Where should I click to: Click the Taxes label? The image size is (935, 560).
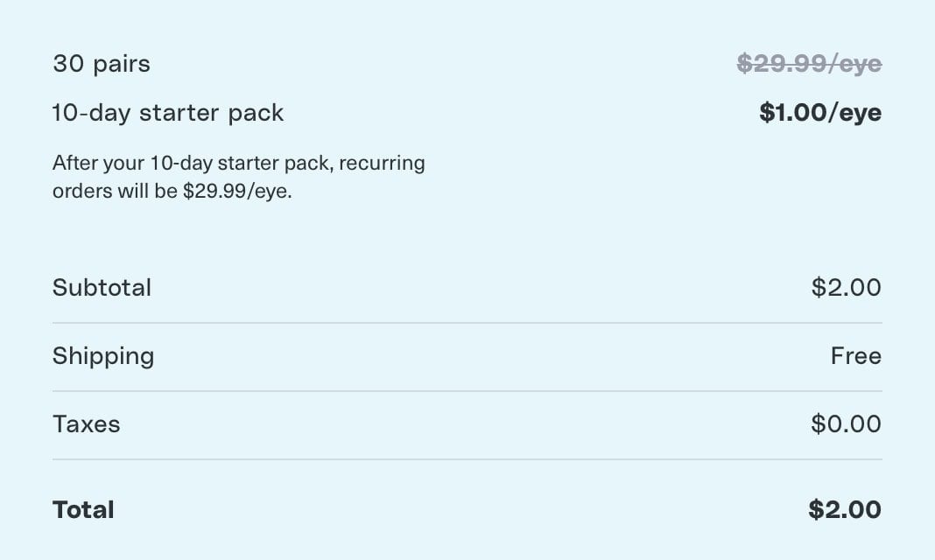[x=87, y=424]
